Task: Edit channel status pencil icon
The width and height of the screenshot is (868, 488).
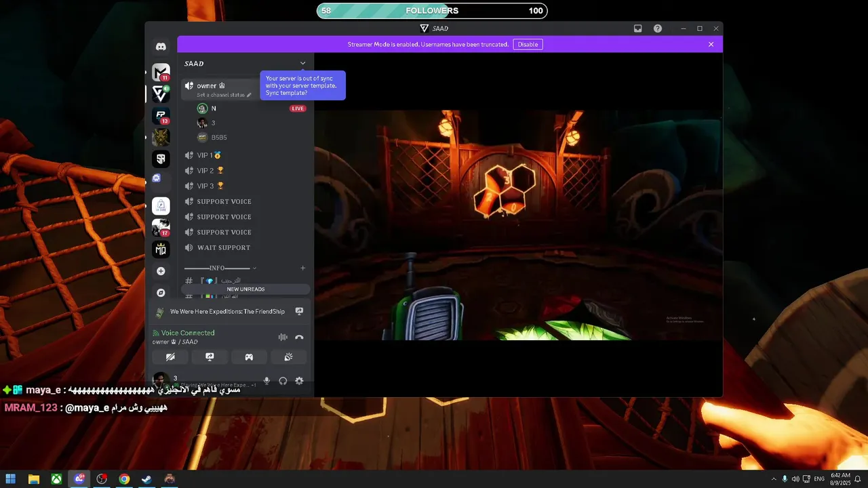Action: tap(249, 95)
